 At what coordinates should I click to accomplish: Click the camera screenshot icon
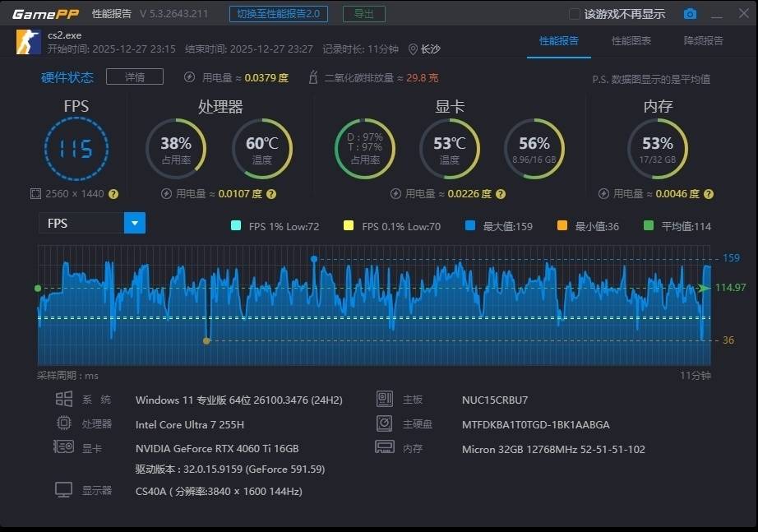pos(690,14)
